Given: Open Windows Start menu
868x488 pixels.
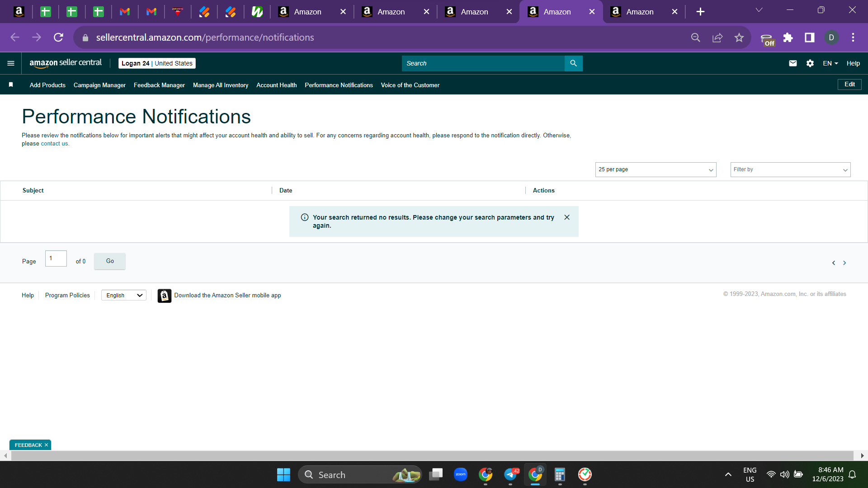Looking at the screenshot, I should [283, 475].
